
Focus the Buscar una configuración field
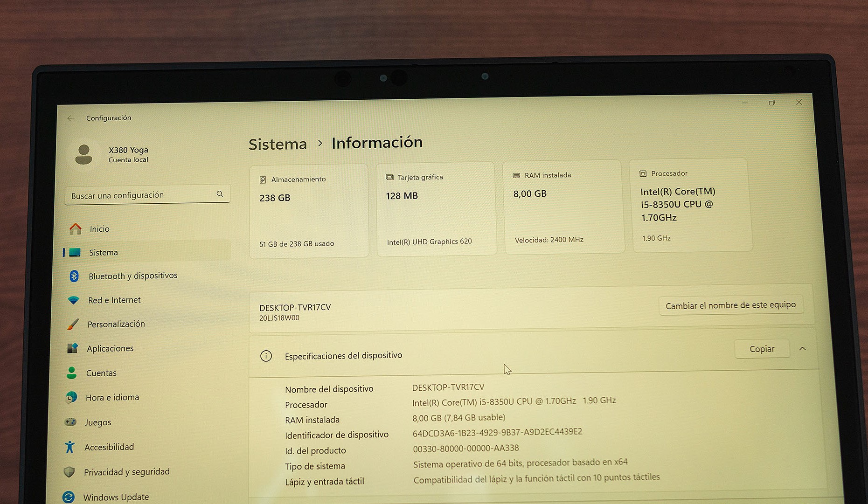point(140,195)
